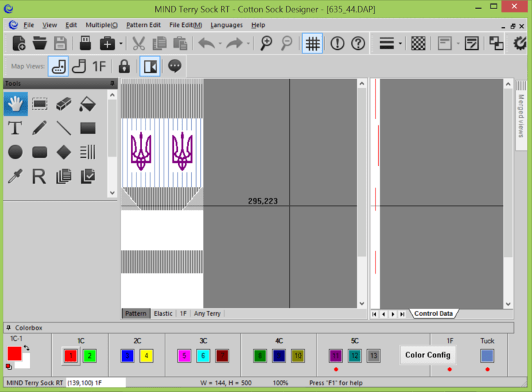Create a new file from the toolbar
Image resolution: width=532 pixels, height=392 pixels.
pyautogui.click(x=19, y=44)
